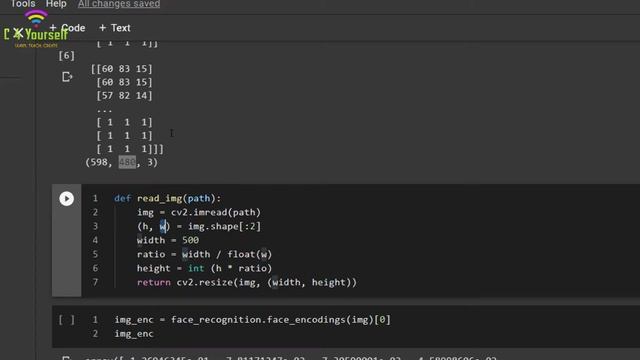Screen dimensions: 640x360
Task: Click the [6] execution count label
Action: coord(67,56)
